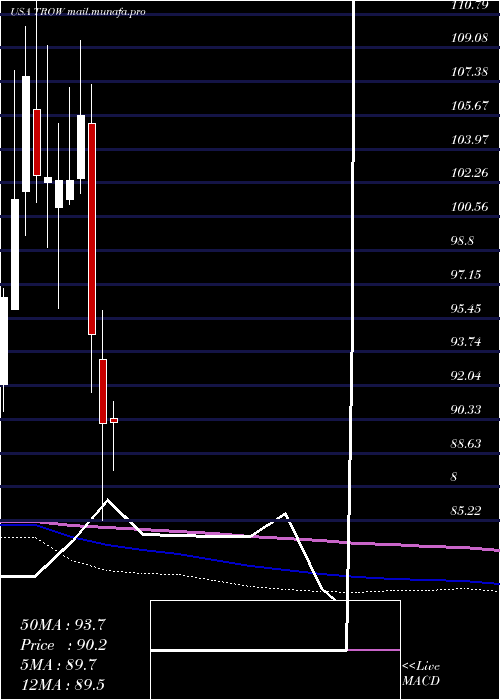Click the 105.67 price axis label

click(x=469, y=106)
